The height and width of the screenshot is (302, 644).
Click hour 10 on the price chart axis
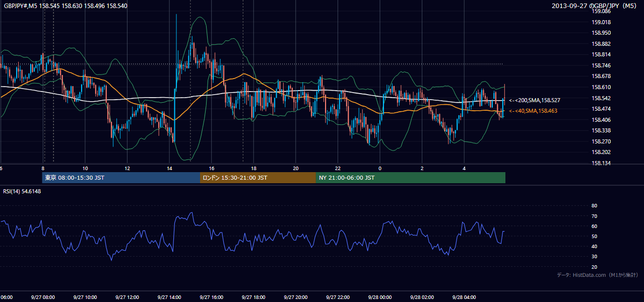coord(85,169)
